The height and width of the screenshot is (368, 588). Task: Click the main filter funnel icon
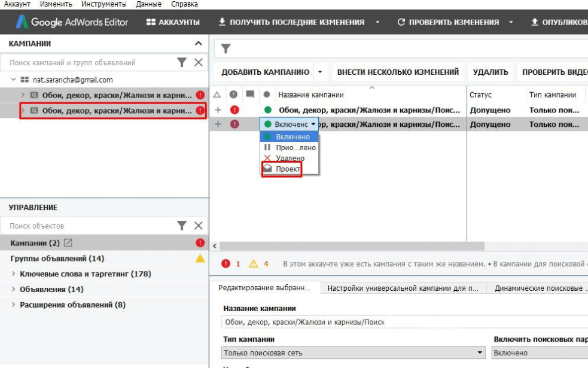(226, 48)
